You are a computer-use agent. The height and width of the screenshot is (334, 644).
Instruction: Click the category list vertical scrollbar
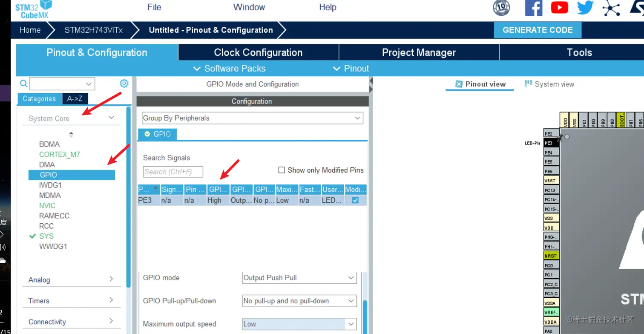[129, 196]
